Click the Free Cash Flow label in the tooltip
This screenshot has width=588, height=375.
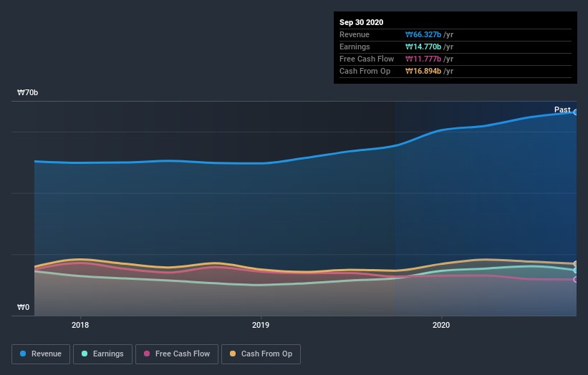tap(367, 59)
